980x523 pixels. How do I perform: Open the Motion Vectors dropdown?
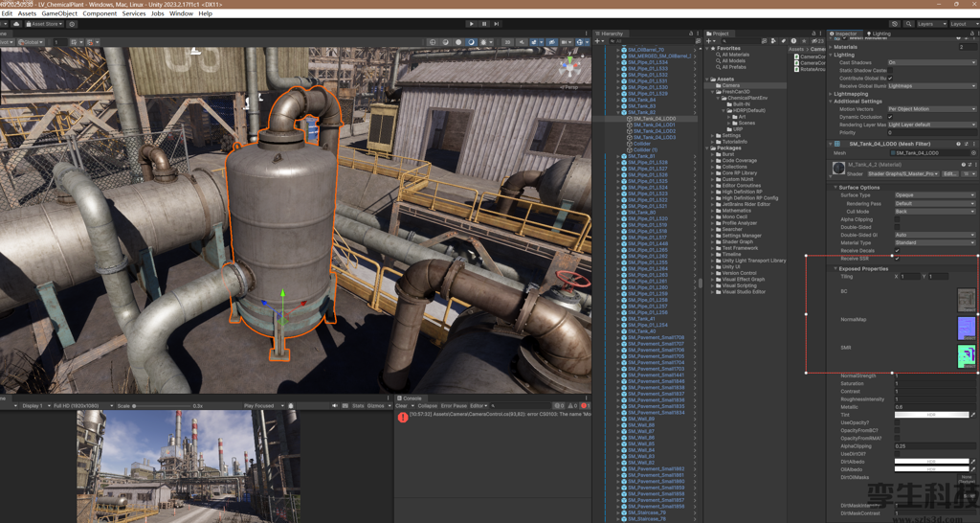pos(931,109)
